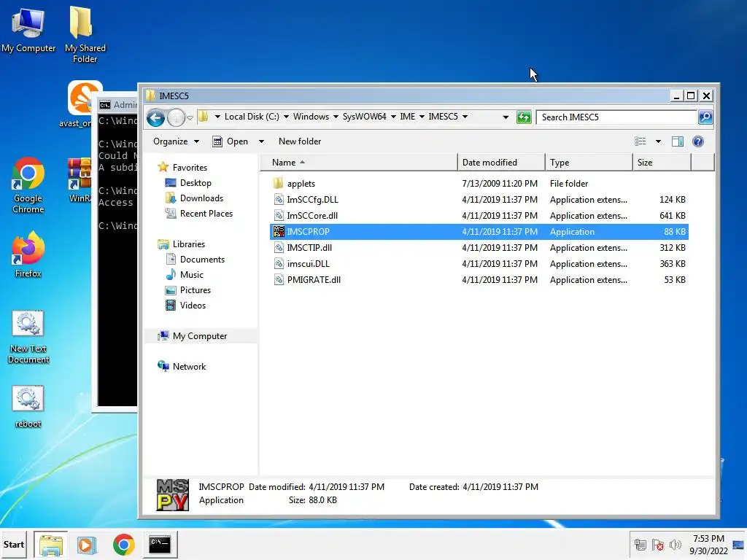
Task: Open Videos library
Action: 193,306
